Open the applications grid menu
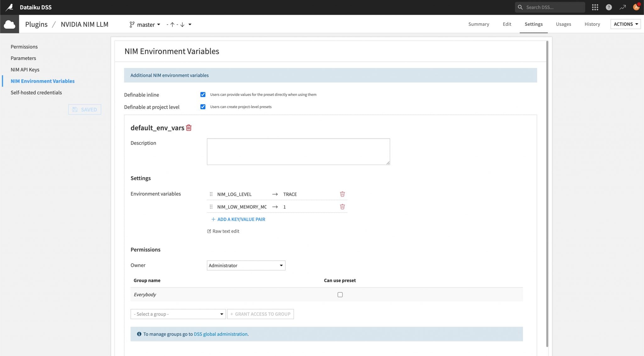 point(595,7)
